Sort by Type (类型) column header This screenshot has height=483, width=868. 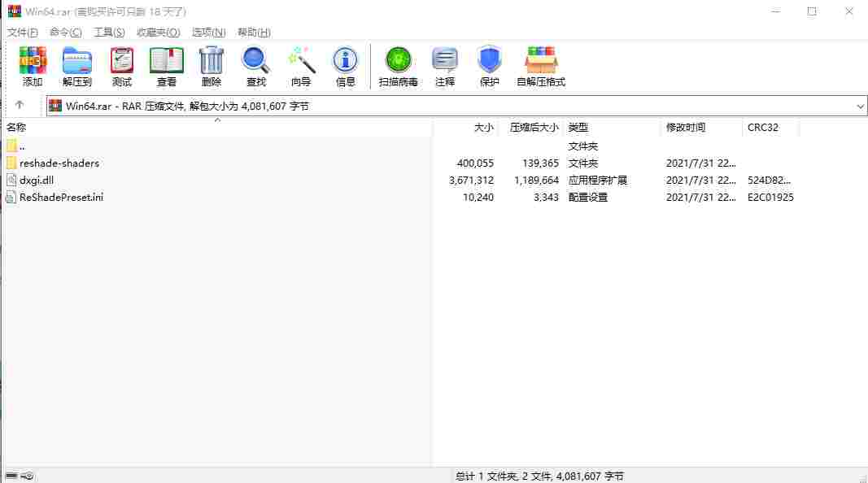click(578, 127)
